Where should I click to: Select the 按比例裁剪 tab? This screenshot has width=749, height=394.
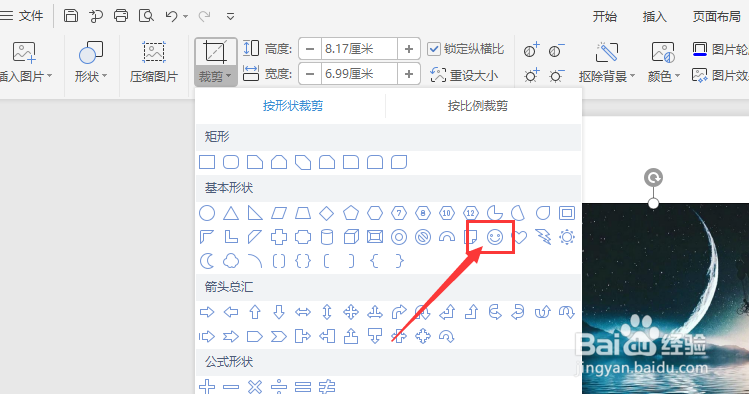(x=478, y=106)
